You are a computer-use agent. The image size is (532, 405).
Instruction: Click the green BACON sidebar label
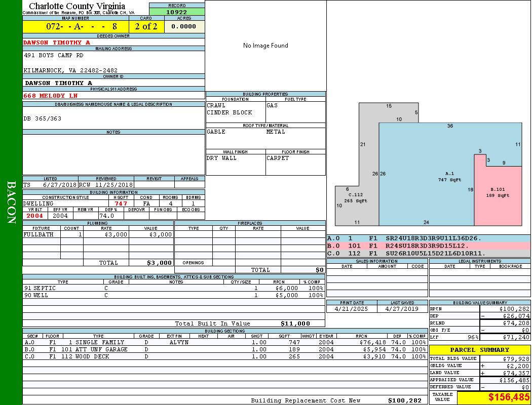11,202
